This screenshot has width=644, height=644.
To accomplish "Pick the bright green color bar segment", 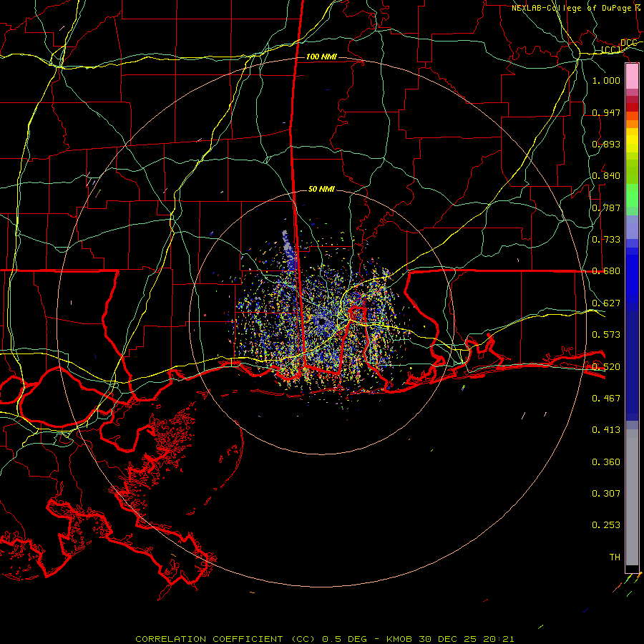I will tap(632, 195).
